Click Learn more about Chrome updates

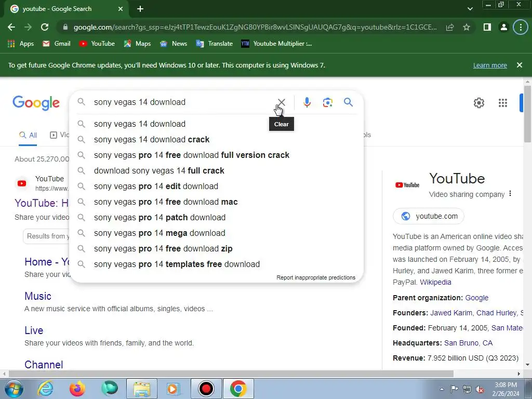point(490,65)
